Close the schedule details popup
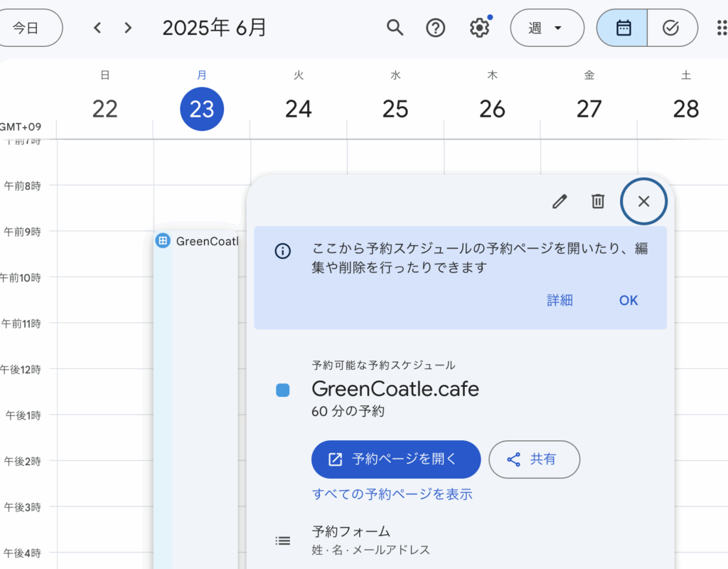 pyautogui.click(x=643, y=201)
